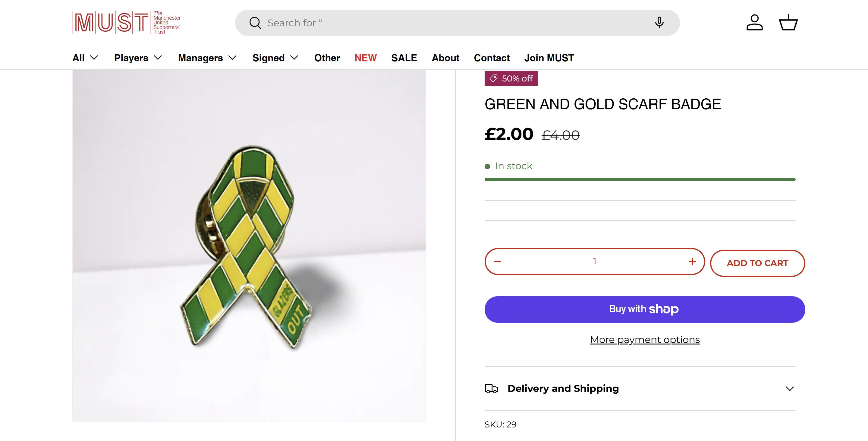
Task: Click Buy with Shop button
Action: click(x=645, y=309)
